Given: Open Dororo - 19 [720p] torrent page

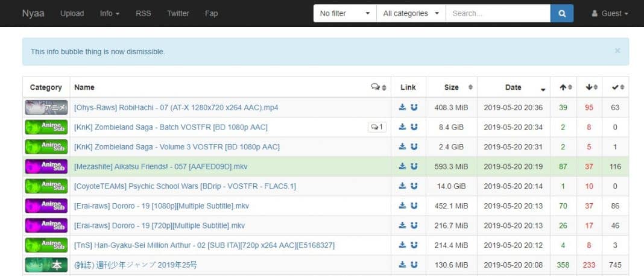Looking at the screenshot, I should [159, 226].
